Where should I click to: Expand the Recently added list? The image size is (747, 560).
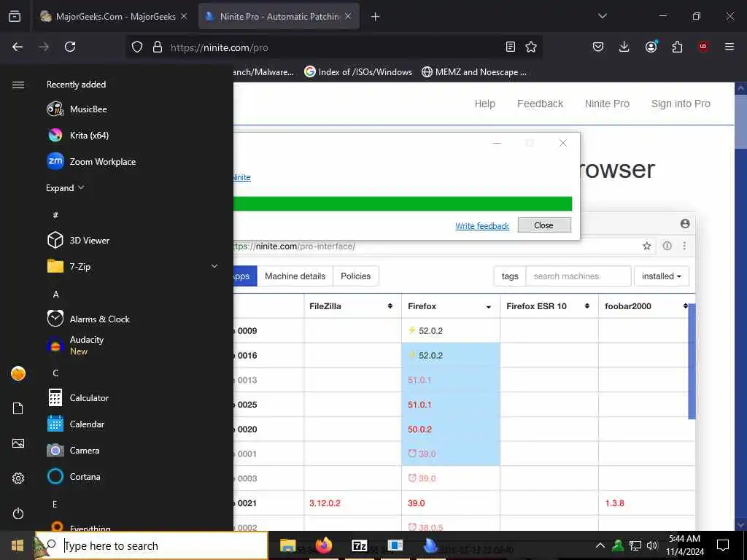65,187
